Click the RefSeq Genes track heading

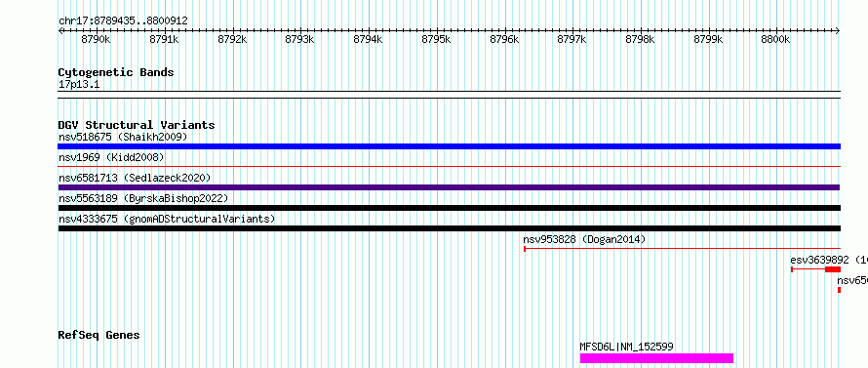click(99, 336)
